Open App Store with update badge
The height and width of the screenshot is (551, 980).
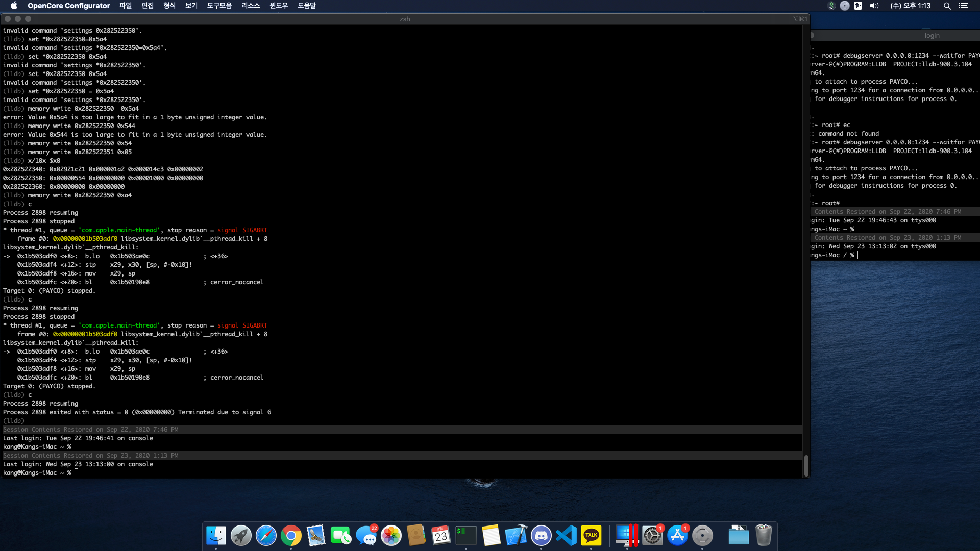click(677, 535)
